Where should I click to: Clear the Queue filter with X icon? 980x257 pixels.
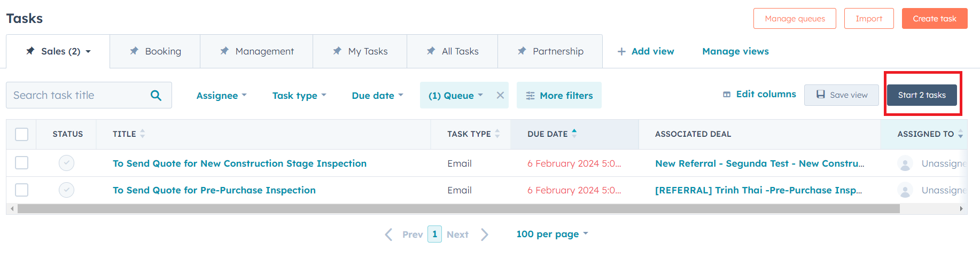click(x=500, y=95)
